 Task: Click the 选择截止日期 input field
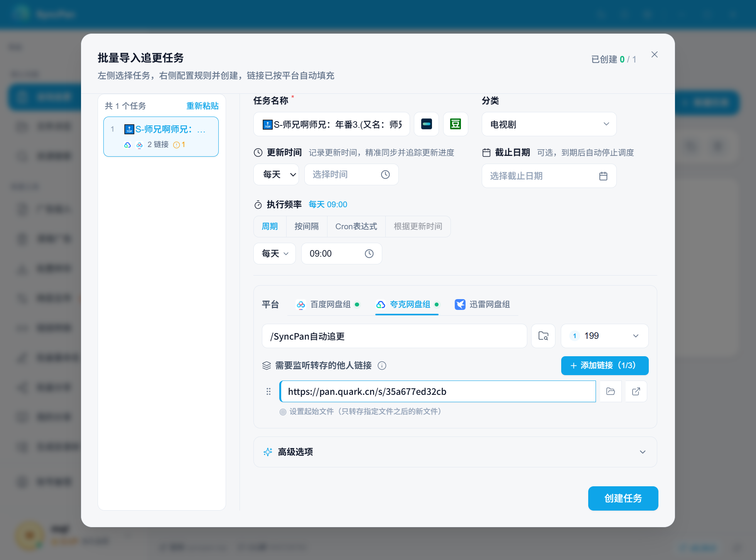tap(549, 176)
